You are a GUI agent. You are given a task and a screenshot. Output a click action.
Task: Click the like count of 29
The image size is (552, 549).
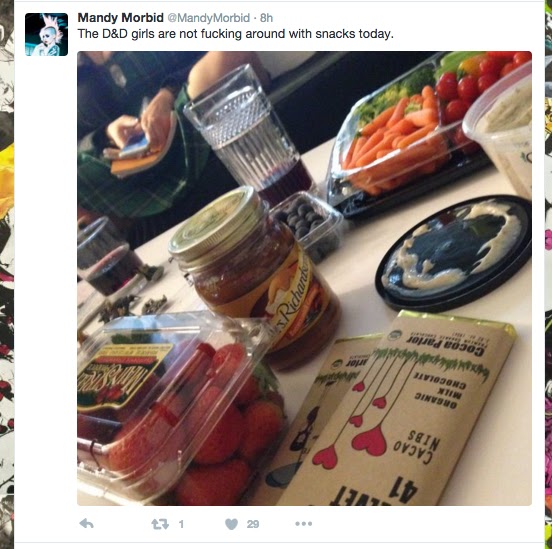pos(253,524)
